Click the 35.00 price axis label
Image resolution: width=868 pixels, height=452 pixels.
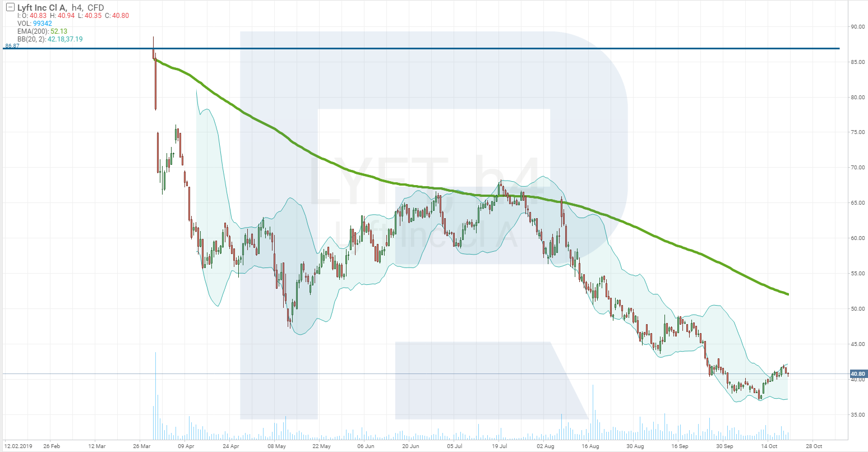858,415
